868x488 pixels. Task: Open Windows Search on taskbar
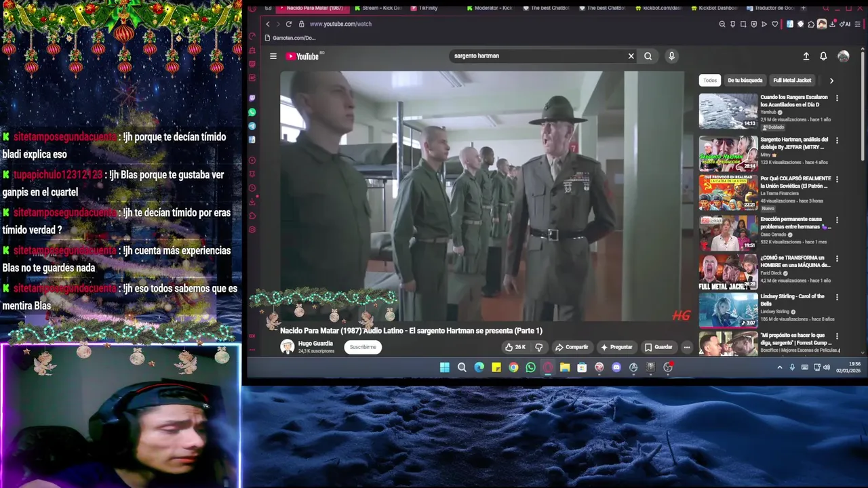[462, 367]
